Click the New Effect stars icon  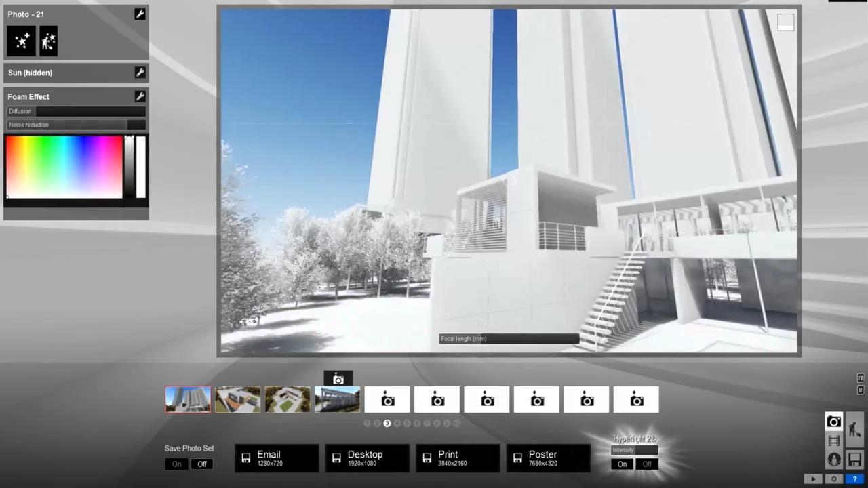click(x=21, y=41)
